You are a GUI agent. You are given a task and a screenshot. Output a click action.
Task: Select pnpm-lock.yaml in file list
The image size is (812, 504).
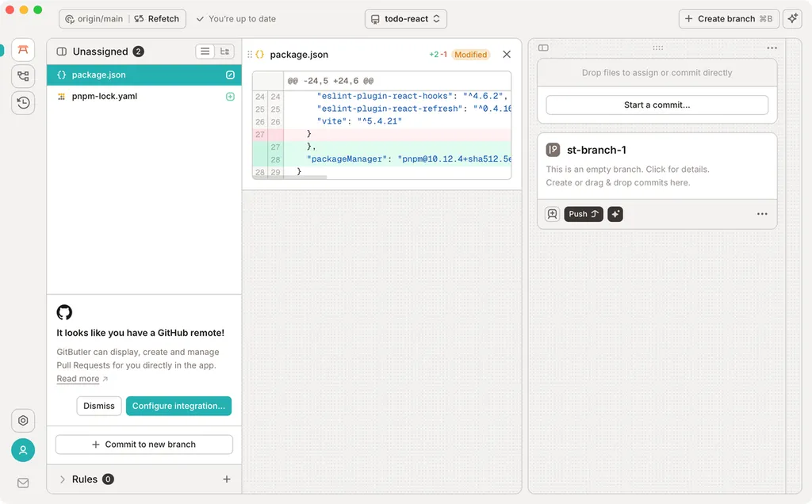click(105, 97)
